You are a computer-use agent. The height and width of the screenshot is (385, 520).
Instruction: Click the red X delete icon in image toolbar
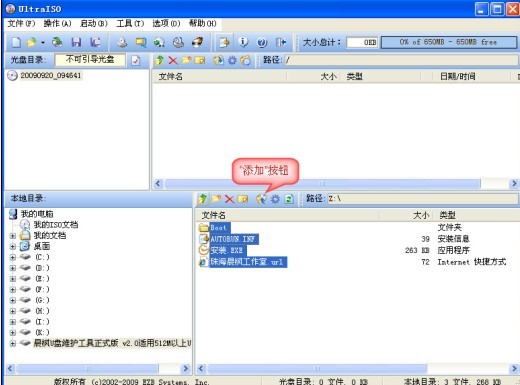173,60
